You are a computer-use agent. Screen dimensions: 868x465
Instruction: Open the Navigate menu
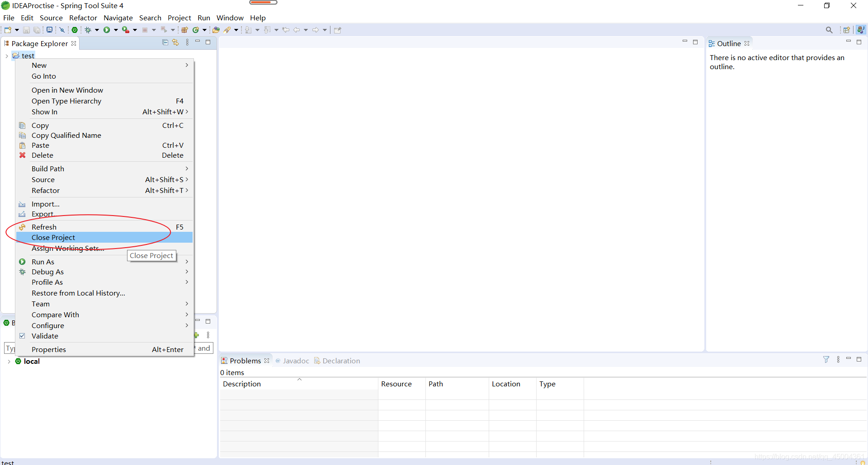pyautogui.click(x=118, y=18)
